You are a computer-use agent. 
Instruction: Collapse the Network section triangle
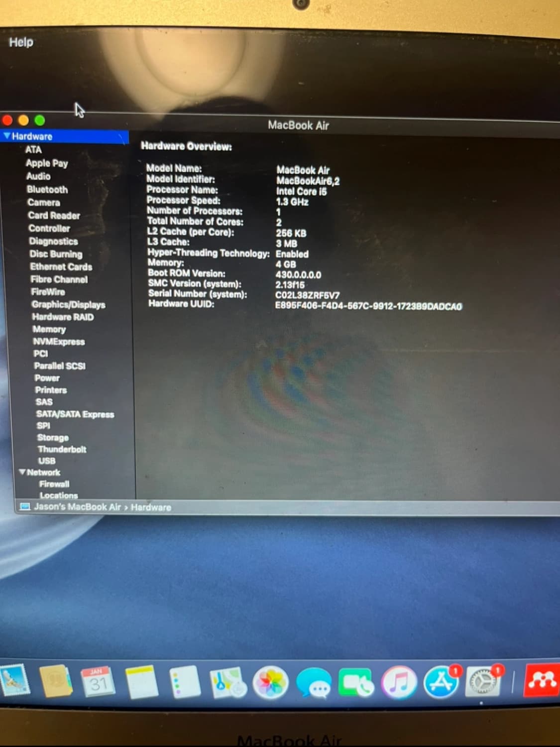coord(22,472)
